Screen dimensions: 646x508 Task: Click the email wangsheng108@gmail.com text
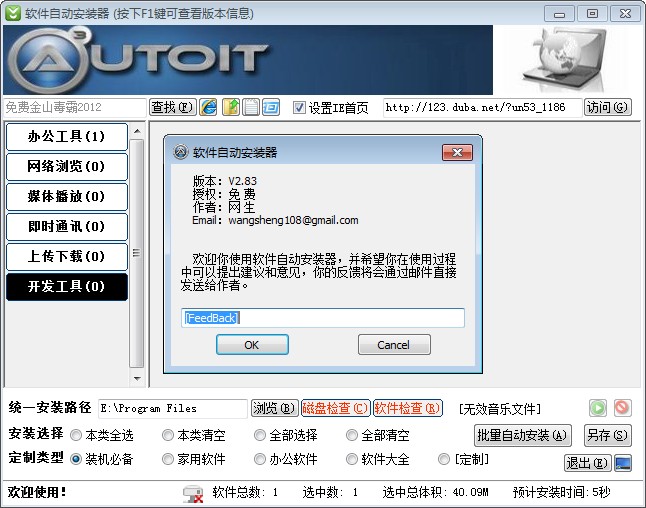[293, 220]
